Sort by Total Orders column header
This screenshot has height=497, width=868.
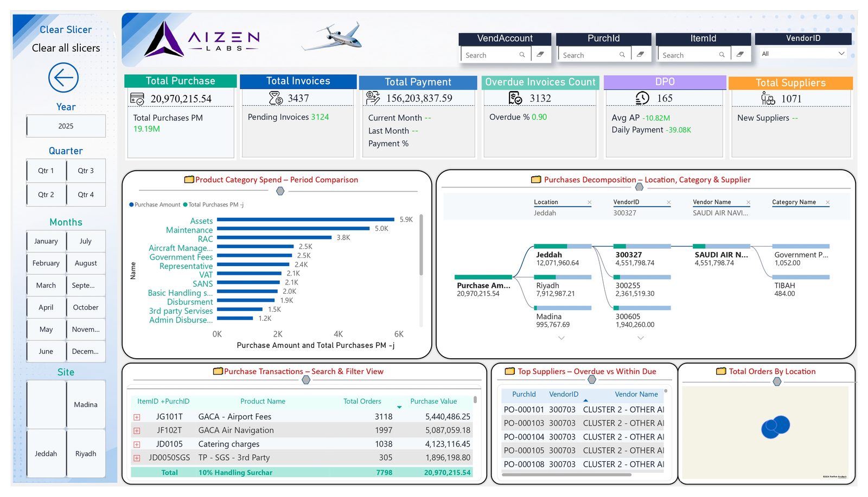click(x=362, y=401)
